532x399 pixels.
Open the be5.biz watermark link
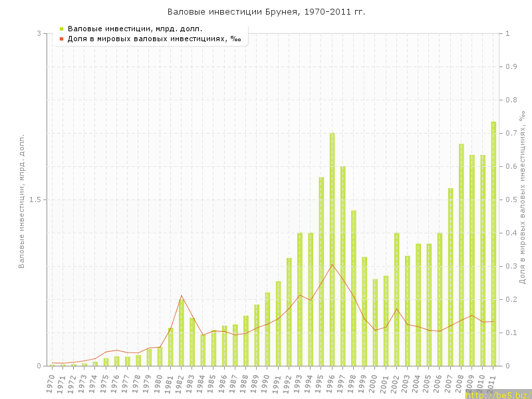coord(498,394)
